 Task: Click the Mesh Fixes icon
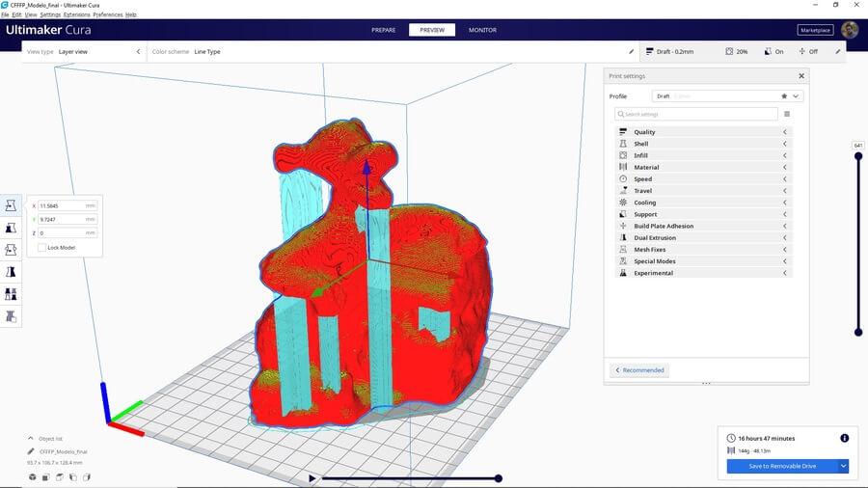623,250
